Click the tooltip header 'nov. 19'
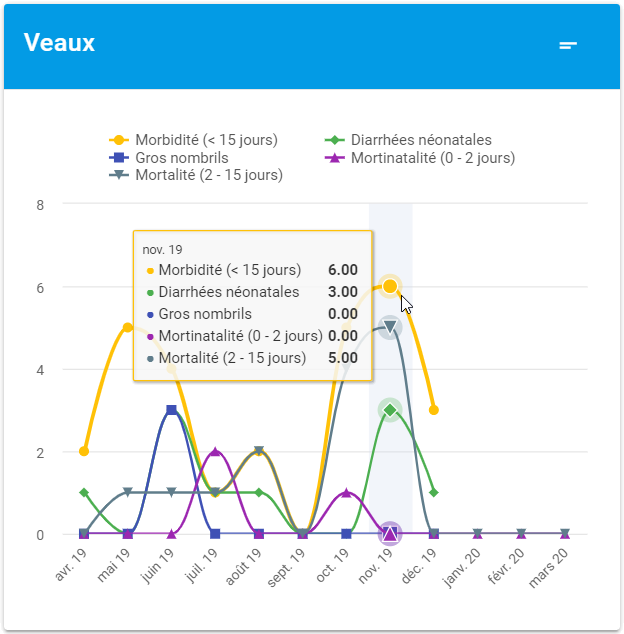The height and width of the screenshot is (634, 624). pos(162,249)
